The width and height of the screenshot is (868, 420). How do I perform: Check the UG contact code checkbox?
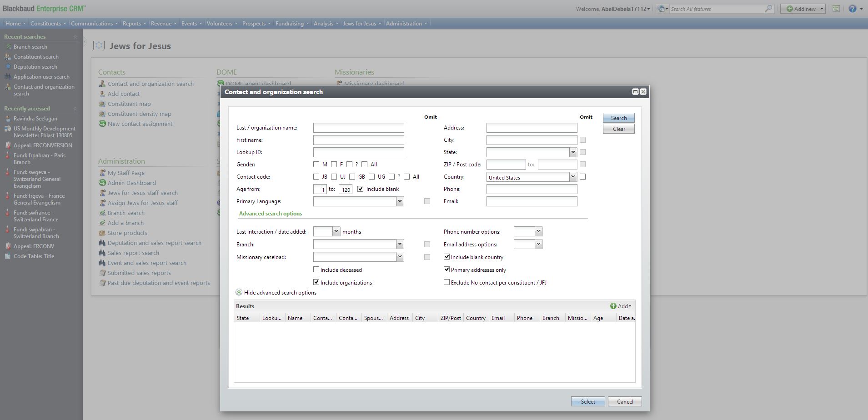tap(371, 176)
